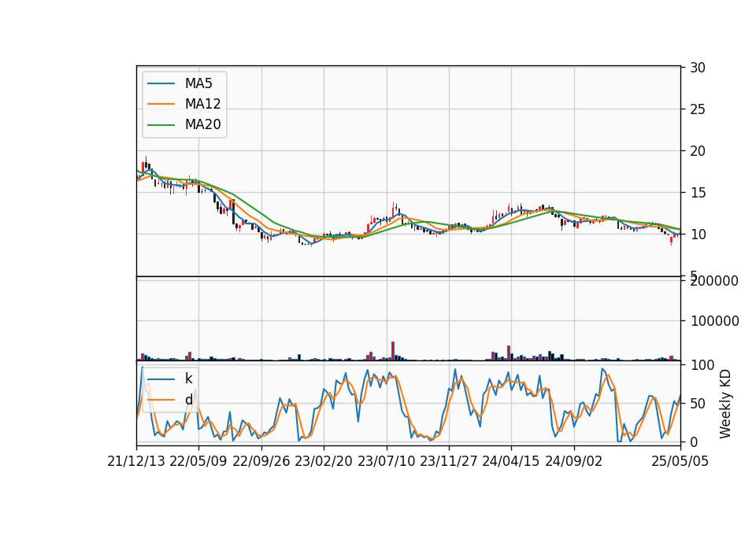Click the orange MA12 legend line sample
This screenshot has height=543, width=756.
click(161, 104)
